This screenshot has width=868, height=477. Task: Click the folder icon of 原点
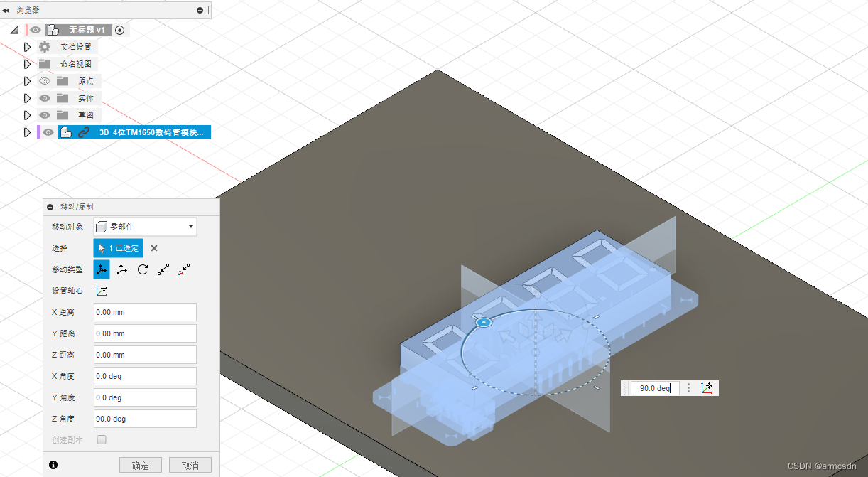63,81
